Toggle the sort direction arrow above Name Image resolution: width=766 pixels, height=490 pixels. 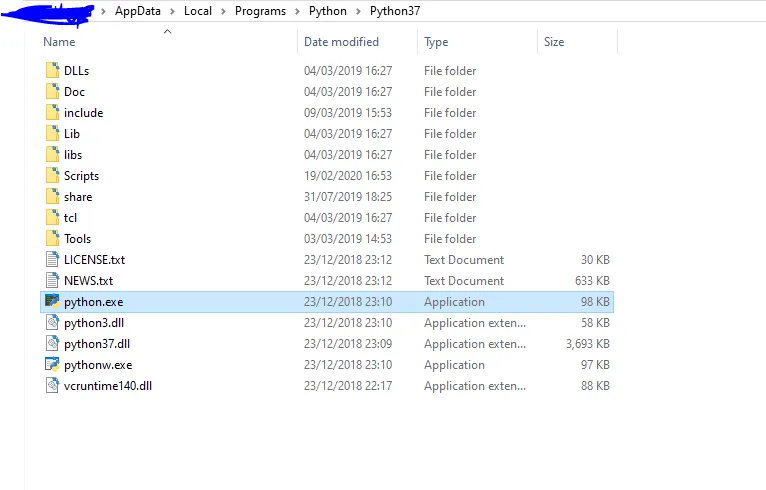[168, 32]
